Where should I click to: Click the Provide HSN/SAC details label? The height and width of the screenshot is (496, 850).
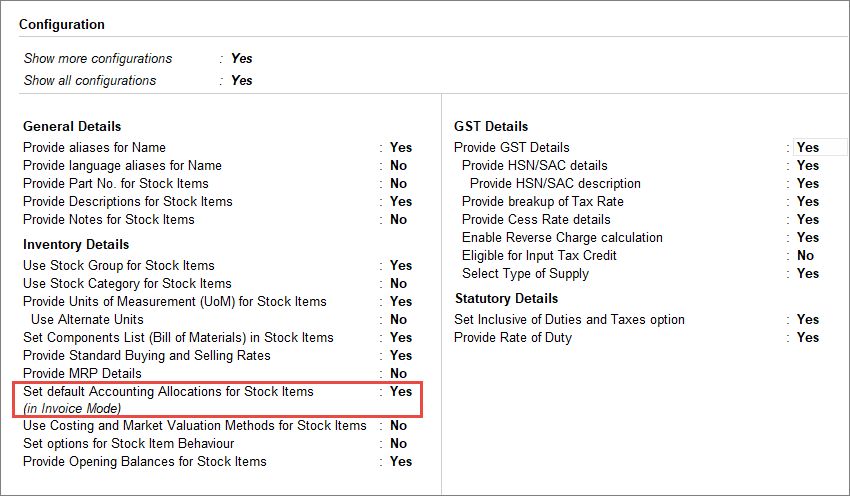(x=535, y=165)
